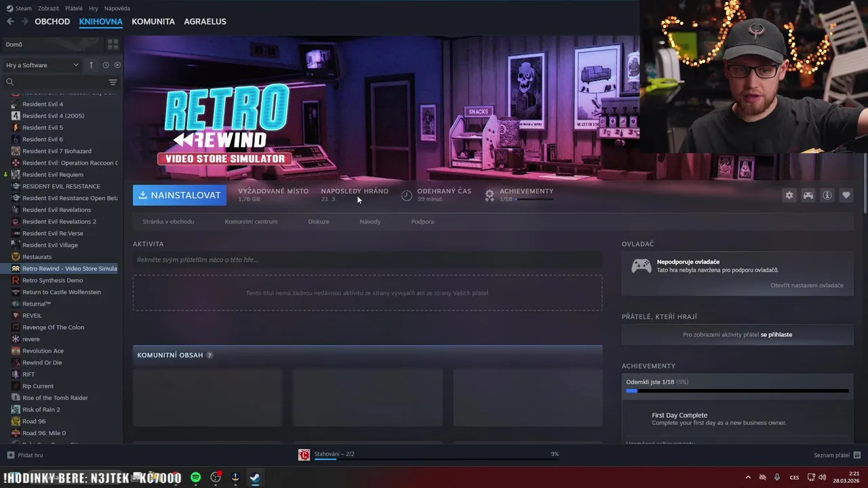868x488 pixels.
Task: Open the Domů library home
Action: (53, 44)
